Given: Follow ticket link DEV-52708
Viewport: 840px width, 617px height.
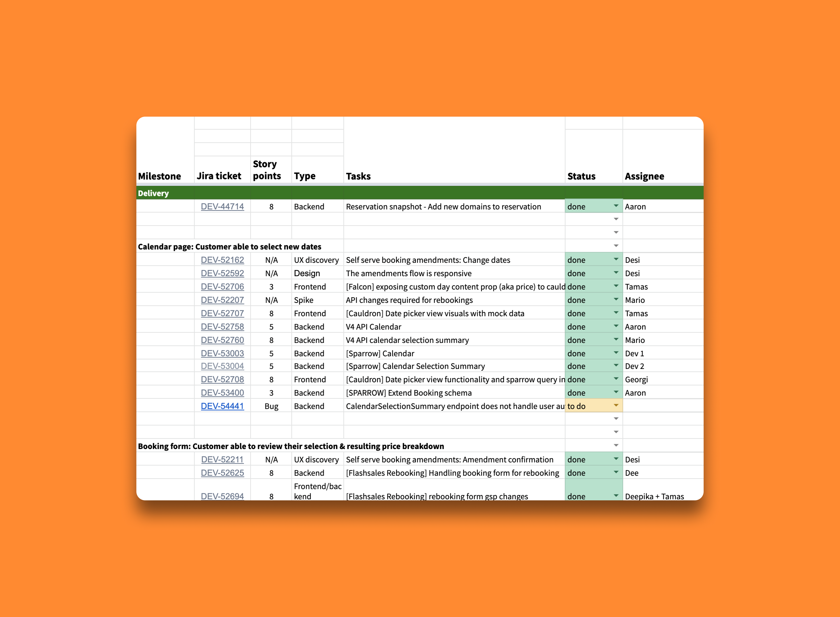Looking at the screenshot, I should tap(222, 379).
